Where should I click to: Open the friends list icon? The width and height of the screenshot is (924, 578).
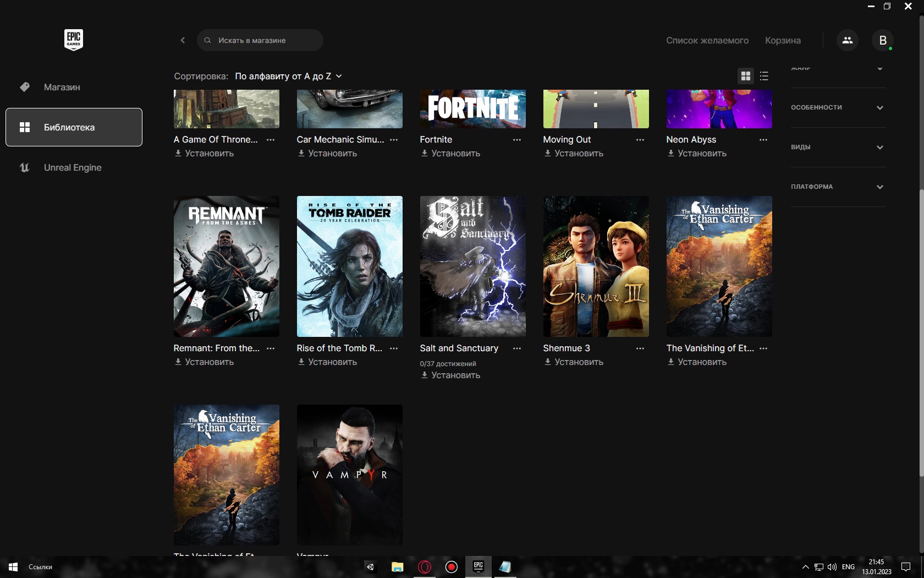[847, 40]
